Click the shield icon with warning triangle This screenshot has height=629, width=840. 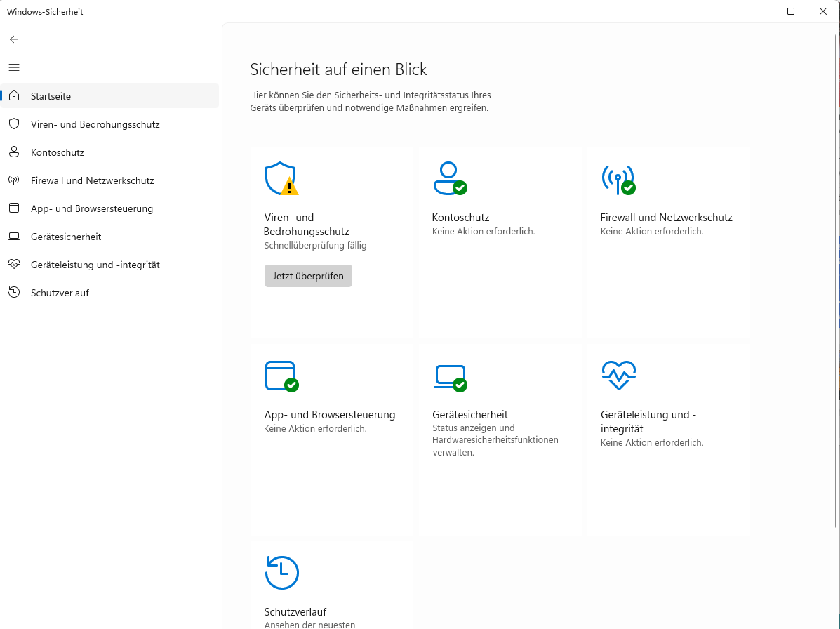tap(281, 179)
